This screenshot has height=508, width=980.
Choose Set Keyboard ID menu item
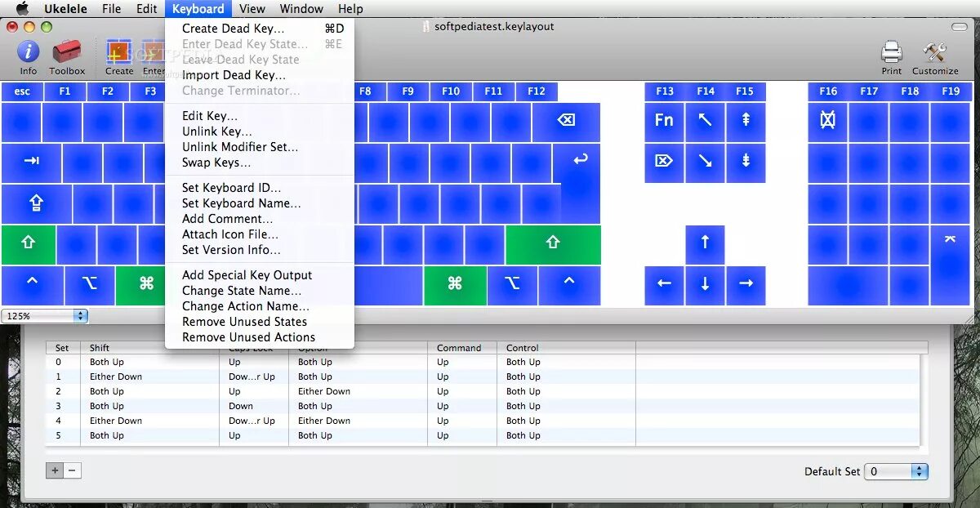pos(260,188)
